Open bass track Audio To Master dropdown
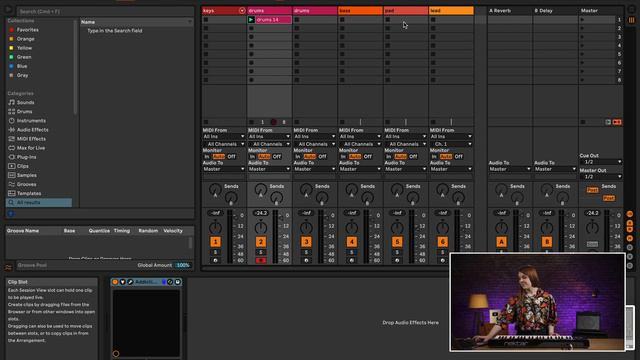The width and height of the screenshot is (640, 360). (360, 169)
